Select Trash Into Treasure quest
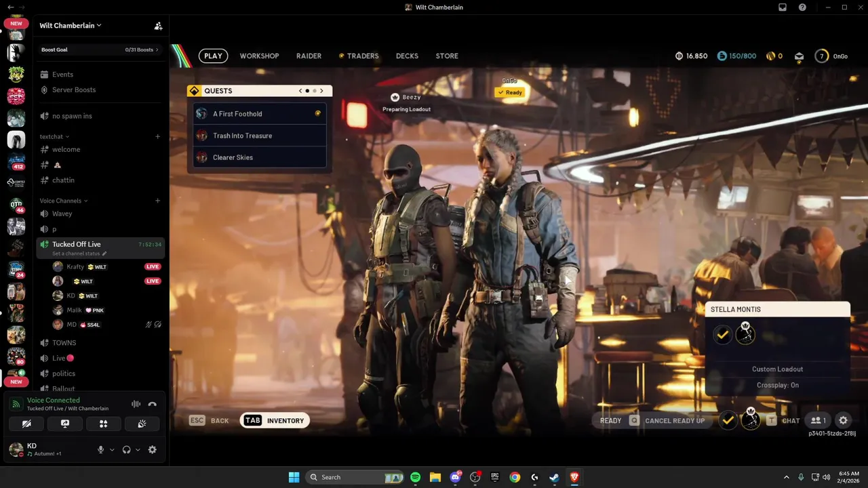 click(260, 136)
